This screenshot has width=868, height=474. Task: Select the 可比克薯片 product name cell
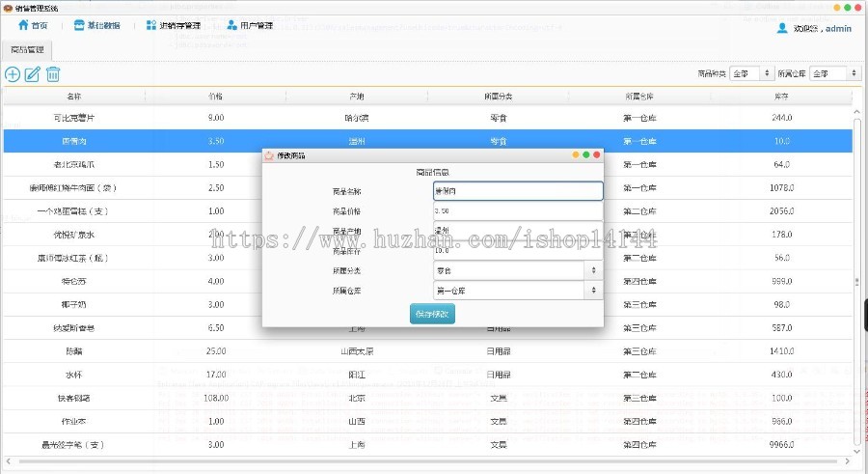click(x=74, y=118)
